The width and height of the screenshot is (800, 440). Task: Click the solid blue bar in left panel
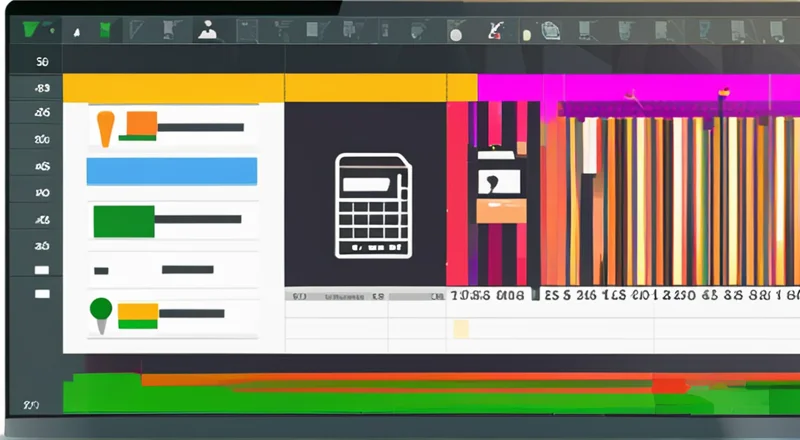click(x=172, y=171)
